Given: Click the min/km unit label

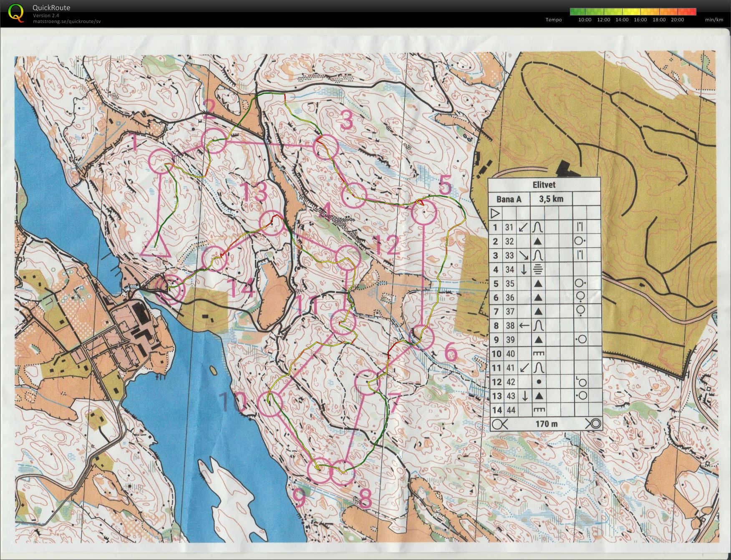Looking at the screenshot, I should click(714, 20).
